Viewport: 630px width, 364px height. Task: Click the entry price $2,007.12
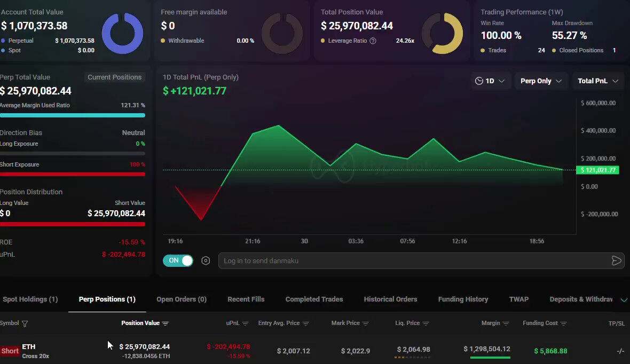293,351
